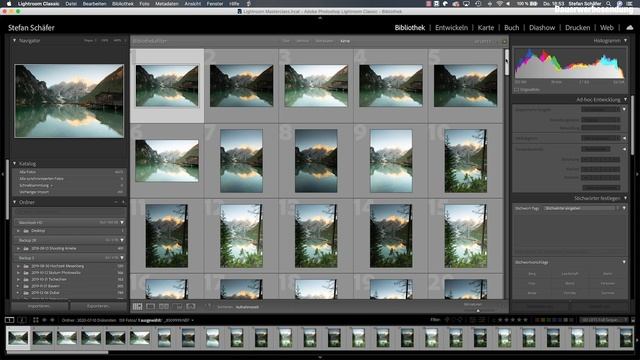
Task: Hide filmstrip via bottom arrow
Action: [320, 357]
